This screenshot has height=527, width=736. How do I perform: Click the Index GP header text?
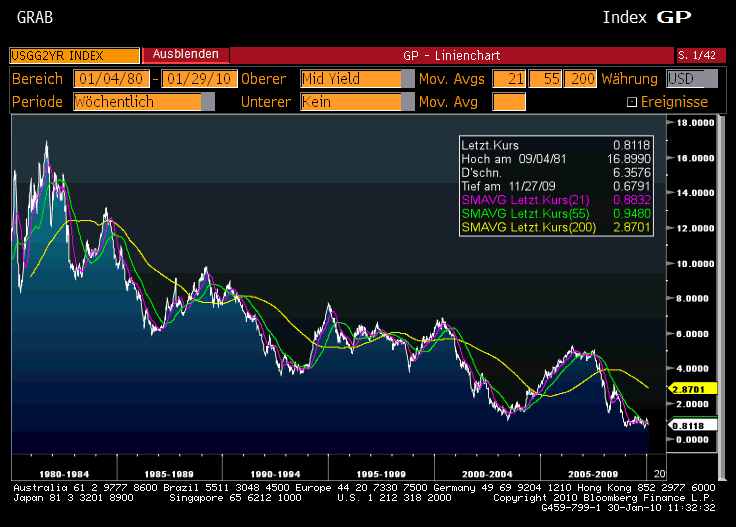[x=647, y=17]
